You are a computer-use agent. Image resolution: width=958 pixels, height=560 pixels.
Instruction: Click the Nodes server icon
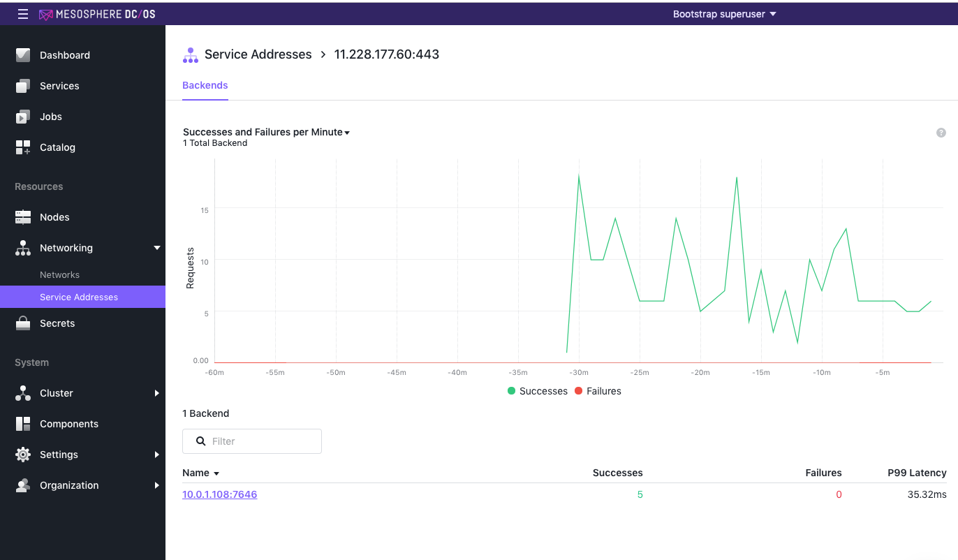(23, 217)
